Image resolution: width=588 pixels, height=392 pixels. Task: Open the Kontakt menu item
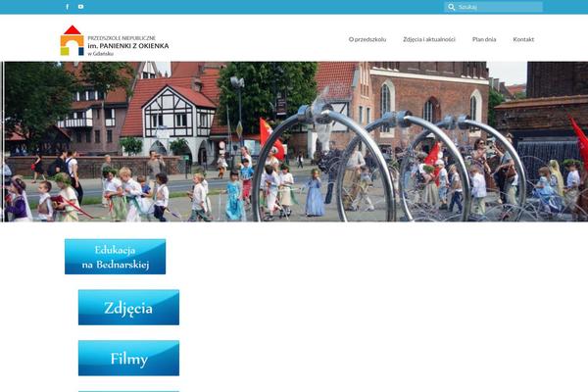tap(523, 39)
